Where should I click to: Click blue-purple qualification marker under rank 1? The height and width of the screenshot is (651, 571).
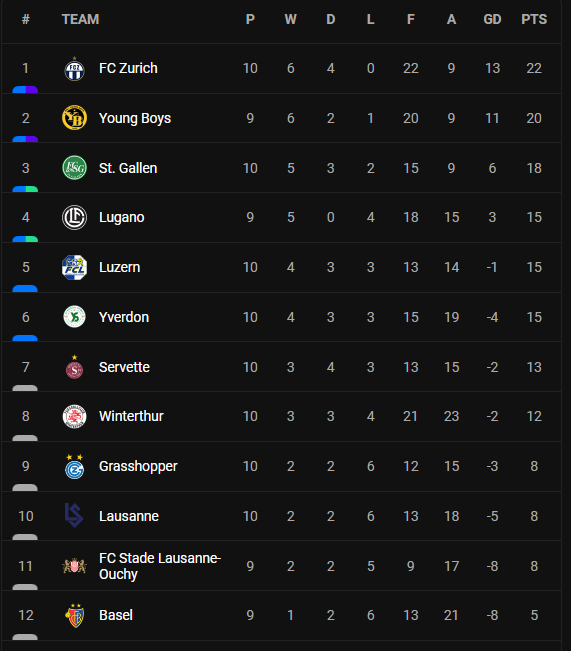(x=25, y=90)
